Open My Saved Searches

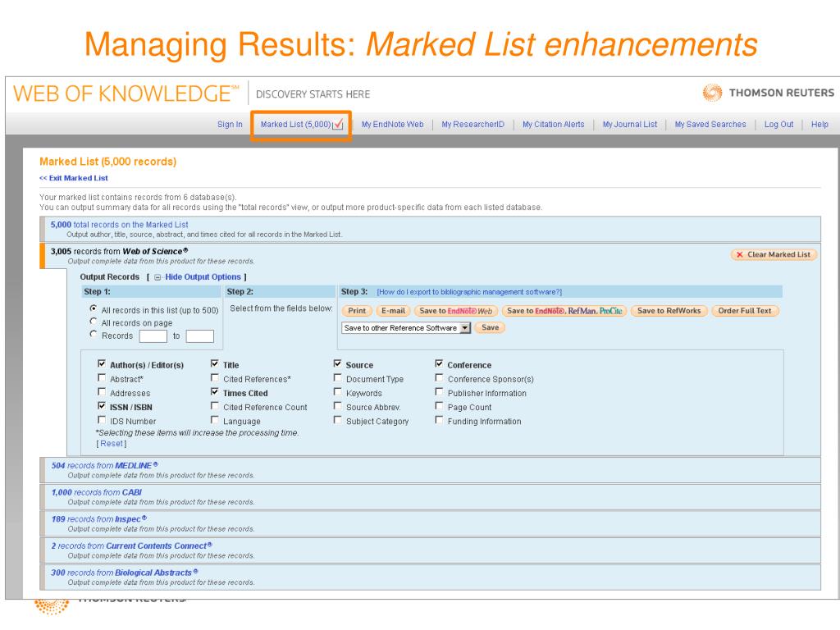710,125
